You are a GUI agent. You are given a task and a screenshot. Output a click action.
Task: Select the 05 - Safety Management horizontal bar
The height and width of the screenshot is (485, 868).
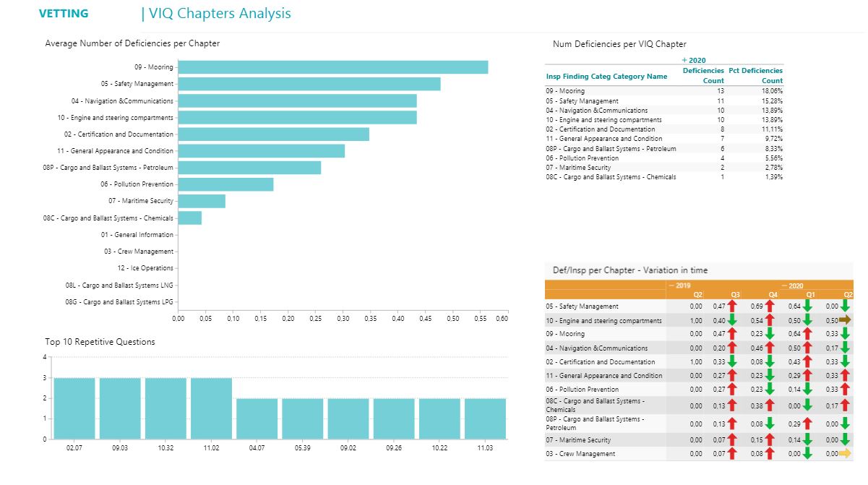pyautogui.click(x=309, y=84)
